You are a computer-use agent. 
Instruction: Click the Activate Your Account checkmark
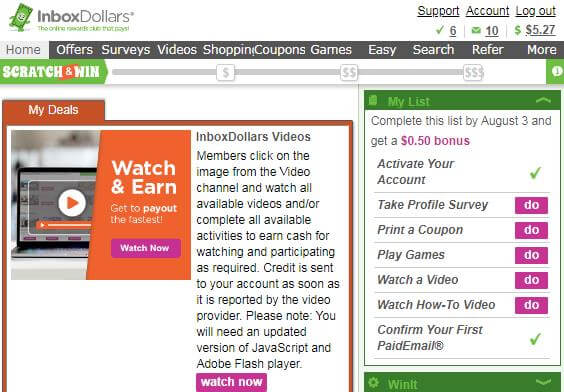click(535, 173)
